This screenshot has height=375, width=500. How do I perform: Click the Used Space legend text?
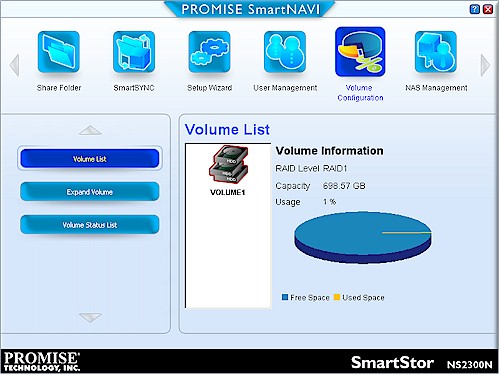[363, 297]
